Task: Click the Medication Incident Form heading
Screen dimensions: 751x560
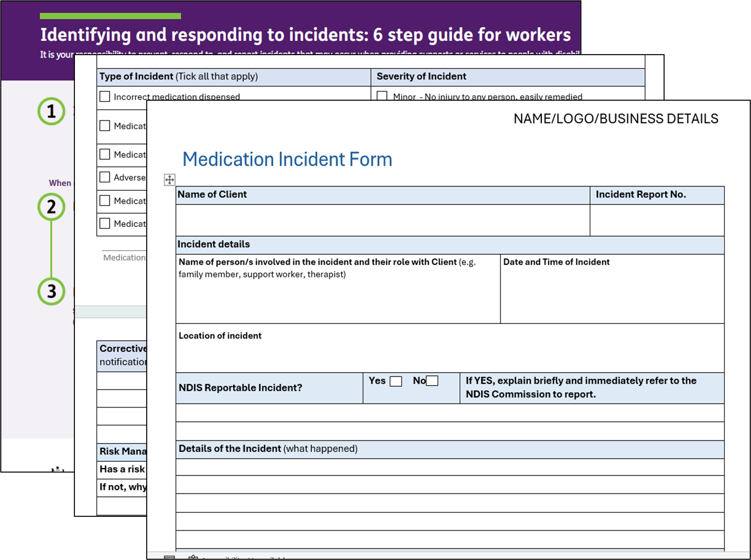Action: tap(288, 159)
